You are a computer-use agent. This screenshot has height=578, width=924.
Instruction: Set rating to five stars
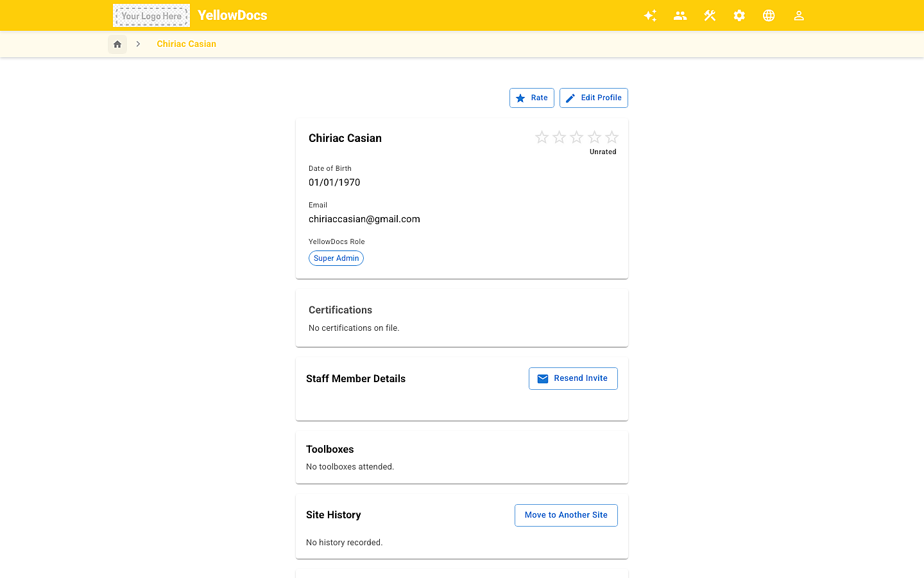click(612, 137)
